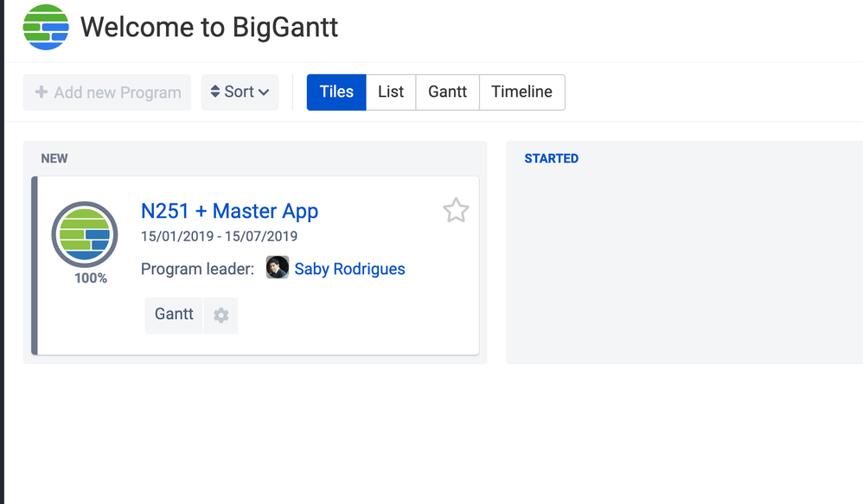Open the Sort dropdown
The width and height of the screenshot is (863, 504).
pos(240,93)
